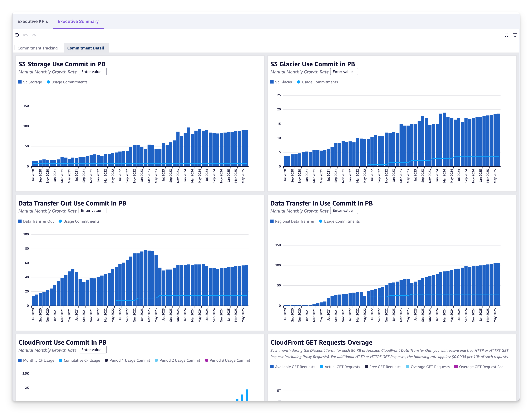Image resolution: width=532 pixels, height=413 pixels.
Task: Click the tallest bar in the S3 Storage chart
Action: click(x=189, y=147)
